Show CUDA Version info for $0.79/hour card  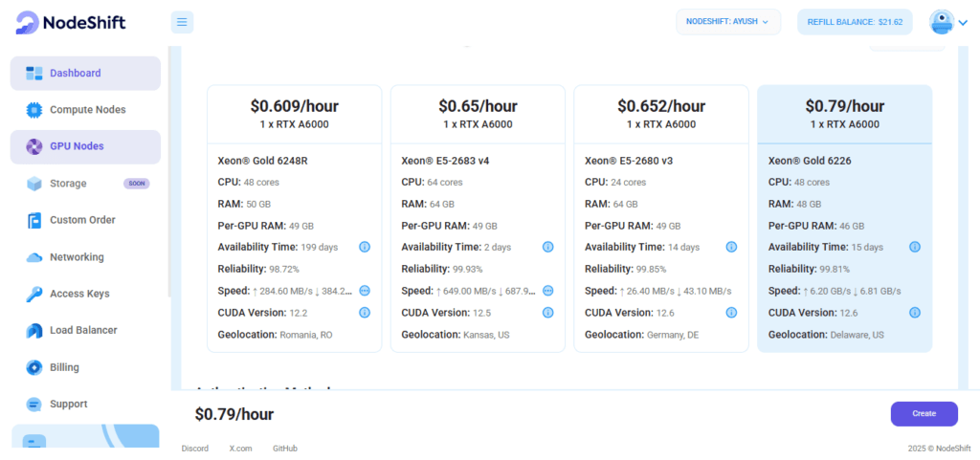914,313
